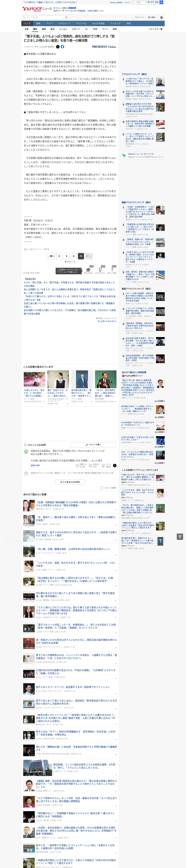This screenshot has width=186, height=868.
Task: Click ヘルプ link at top
Action: 127,2
